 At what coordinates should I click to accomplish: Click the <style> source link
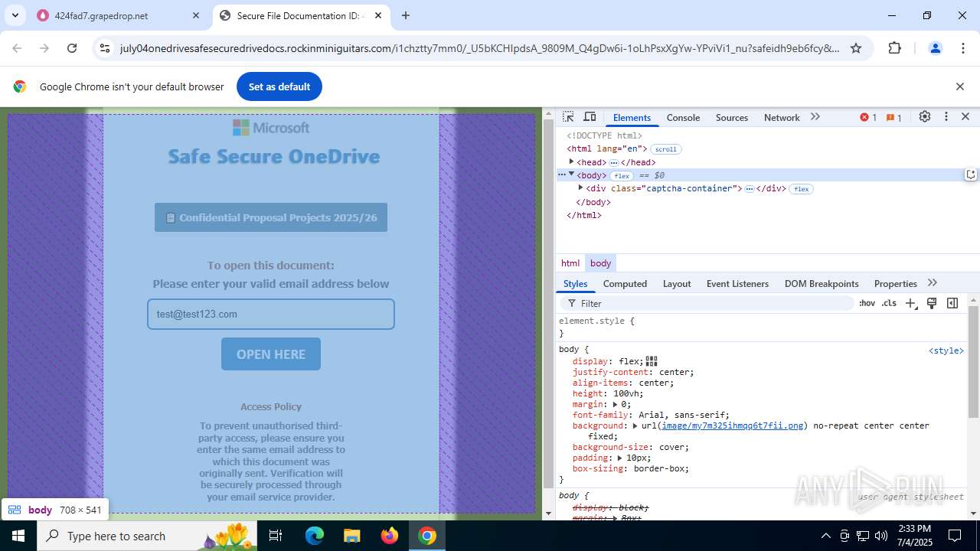(946, 350)
